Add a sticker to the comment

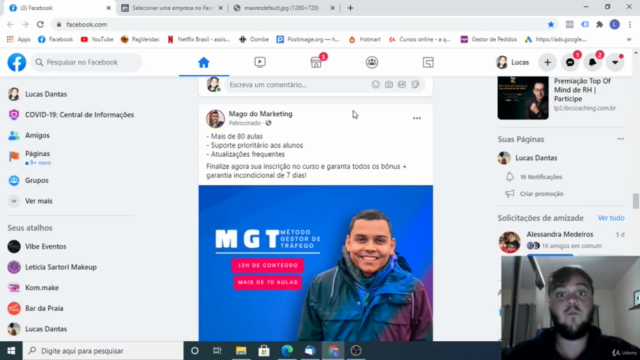(415, 84)
